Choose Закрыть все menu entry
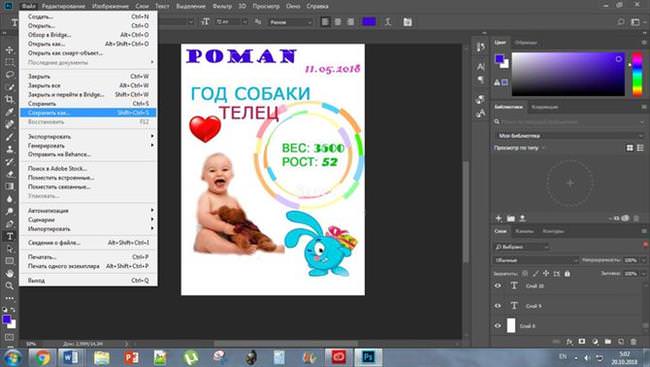This screenshot has height=367, width=650. pos(88,85)
